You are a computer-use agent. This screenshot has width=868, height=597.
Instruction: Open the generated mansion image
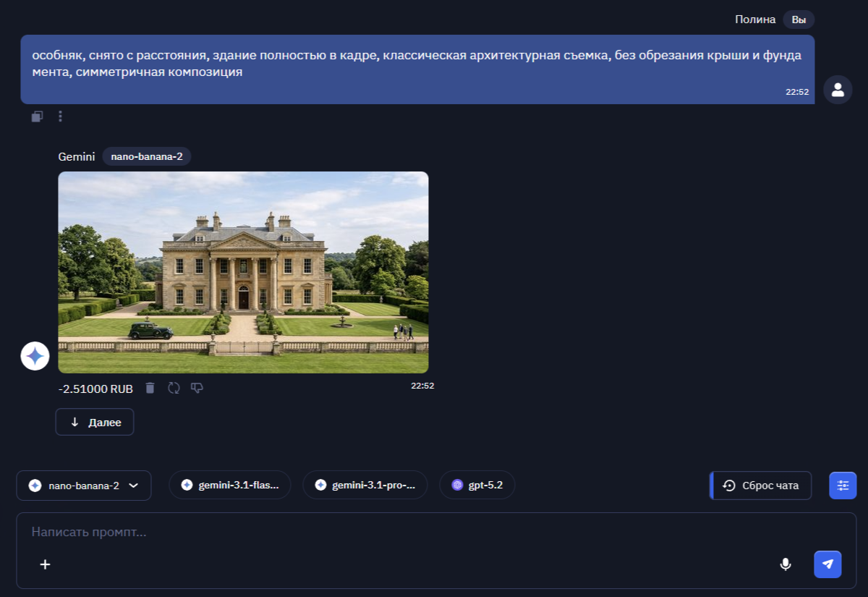point(243,272)
